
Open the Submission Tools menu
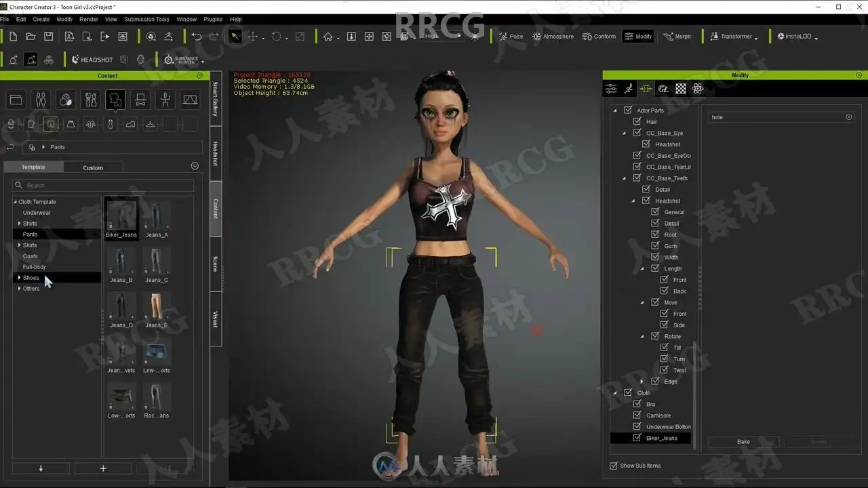[x=147, y=19]
